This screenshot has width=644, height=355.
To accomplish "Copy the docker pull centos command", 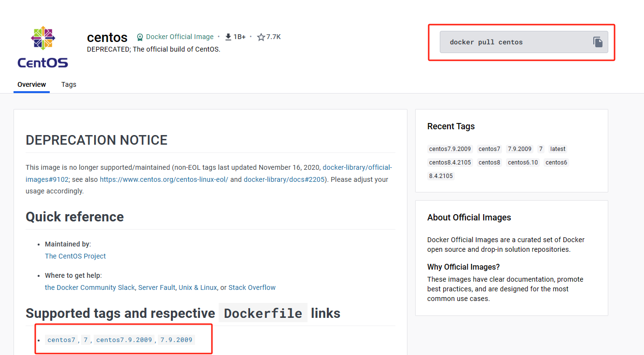I will click(598, 42).
